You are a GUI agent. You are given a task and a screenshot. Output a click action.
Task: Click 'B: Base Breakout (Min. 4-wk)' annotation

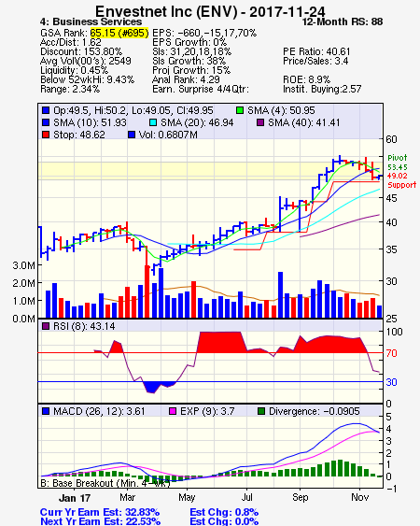pyautogui.click(x=105, y=483)
